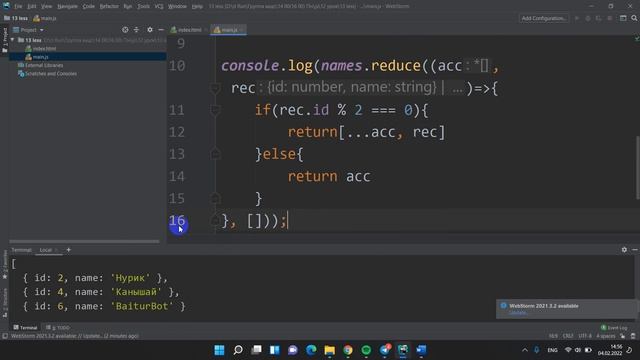
Task: Click fold end marker at line 15
Action: [x=215, y=198]
